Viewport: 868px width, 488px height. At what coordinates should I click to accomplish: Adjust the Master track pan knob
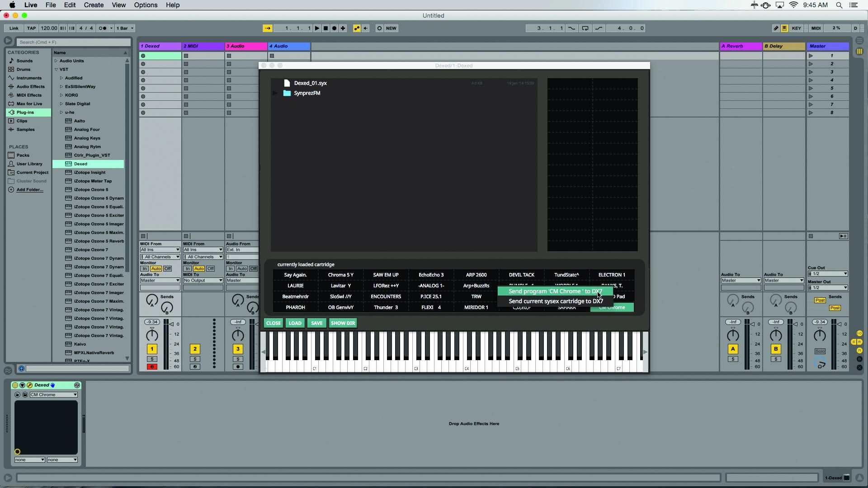pyautogui.click(x=820, y=335)
